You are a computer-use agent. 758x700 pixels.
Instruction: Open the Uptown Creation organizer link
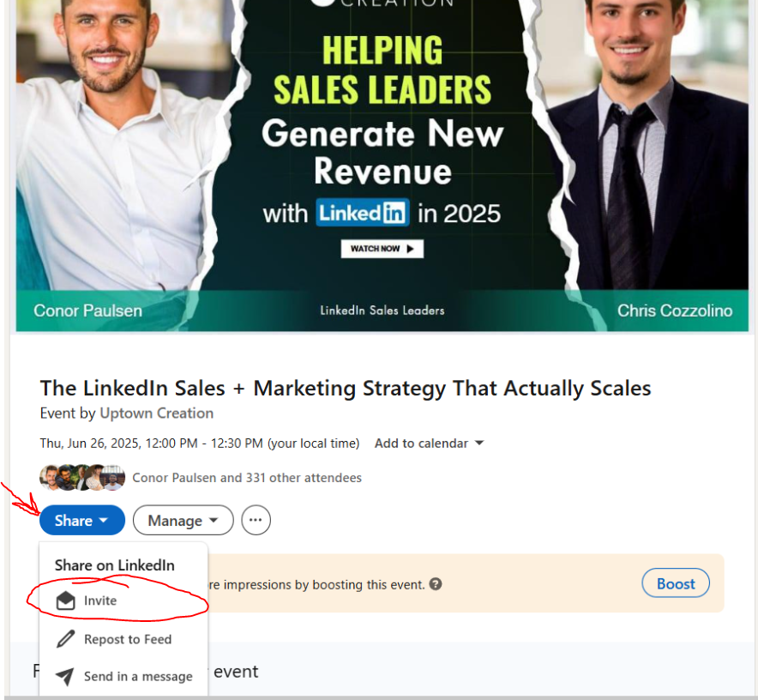click(x=157, y=413)
